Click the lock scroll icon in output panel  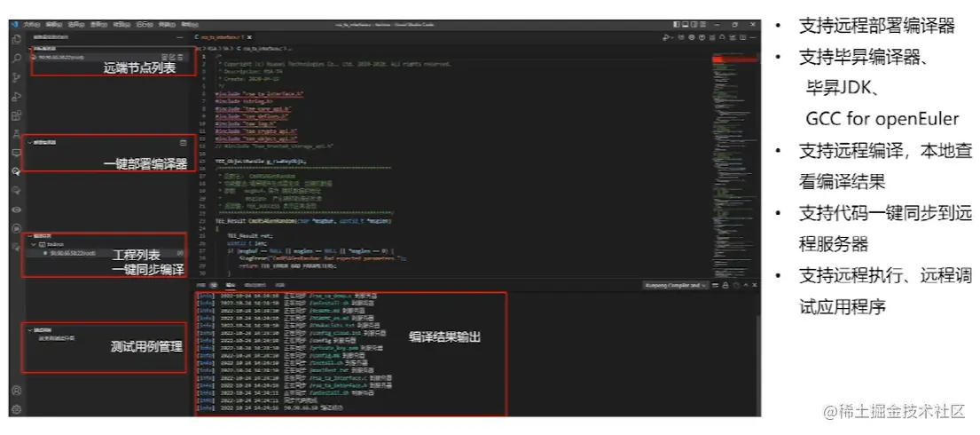(x=725, y=285)
